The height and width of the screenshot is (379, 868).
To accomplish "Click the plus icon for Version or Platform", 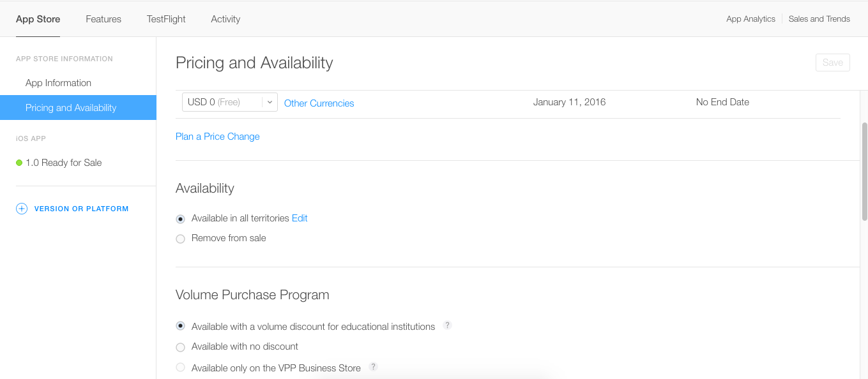I will pos(22,209).
